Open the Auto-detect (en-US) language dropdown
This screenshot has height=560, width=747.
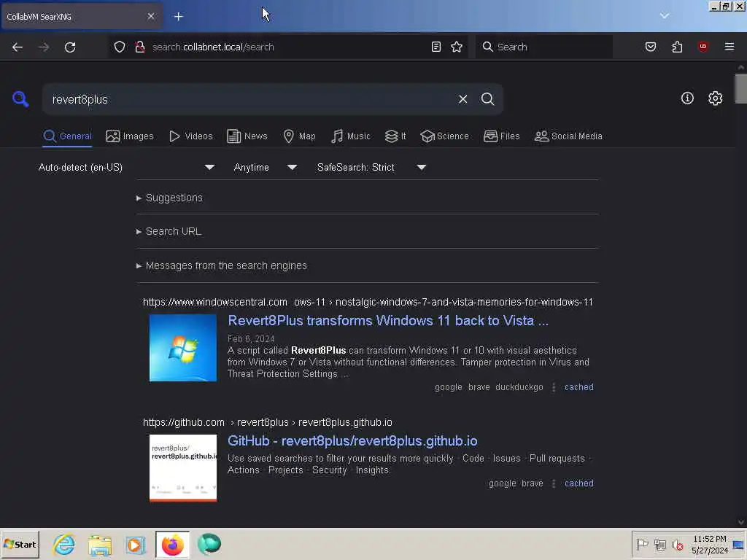coord(126,167)
